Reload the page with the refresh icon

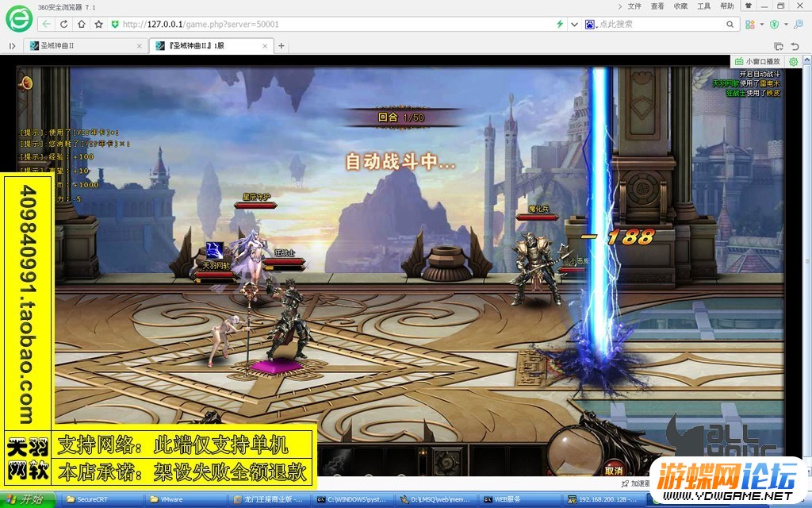point(64,25)
